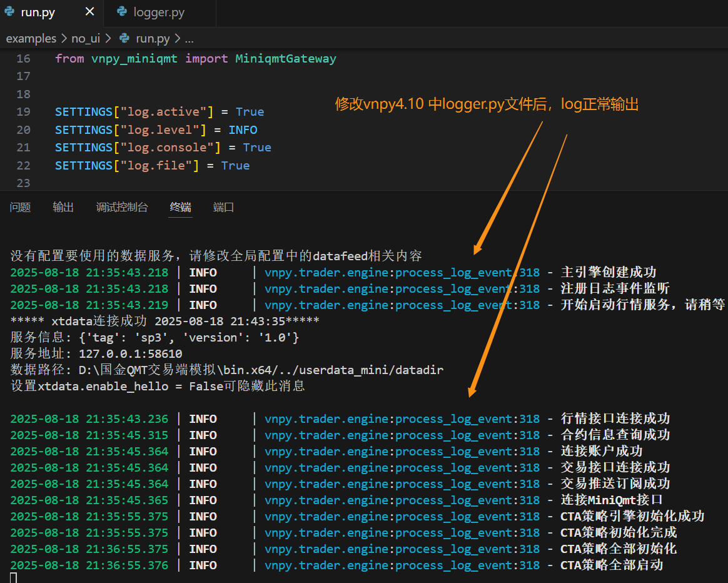Click 注册日志事件监听 log message
Image resolution: width=728 pixels, height=583 pixels.
pyautogui.click(x=615, y=288)
